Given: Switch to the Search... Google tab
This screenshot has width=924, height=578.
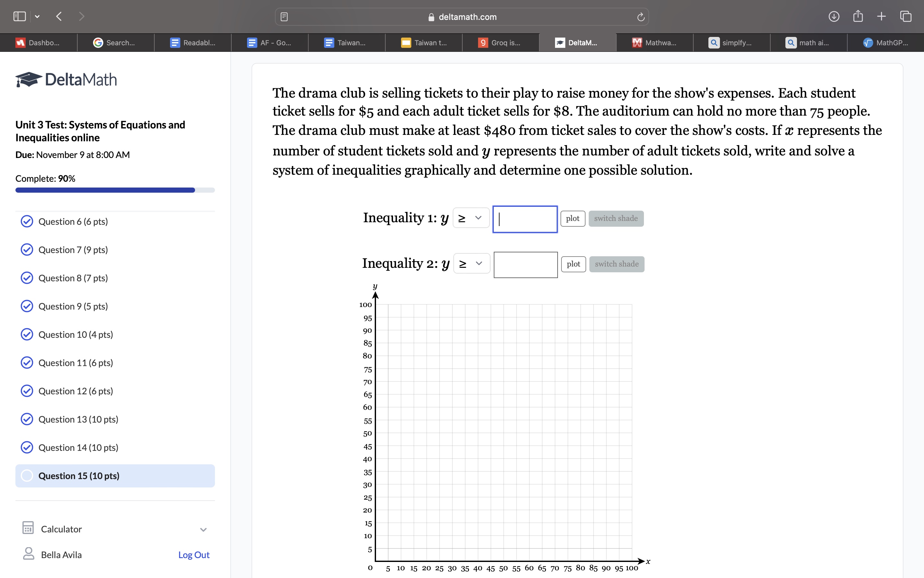Looking at the screenshot, I should click(x=116, y=43).
